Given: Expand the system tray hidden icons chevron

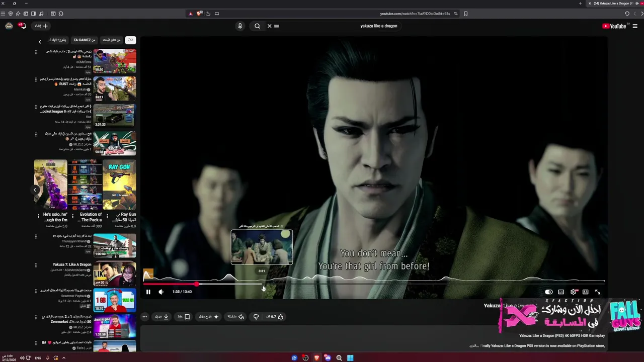Looking at the screenshot, I should point(64,358).
